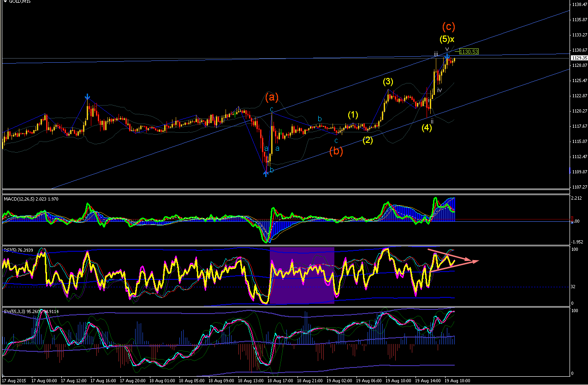Click the 17 Aug 12:00 time label
This screenshot has width=588, height=385.
[74, 381]
